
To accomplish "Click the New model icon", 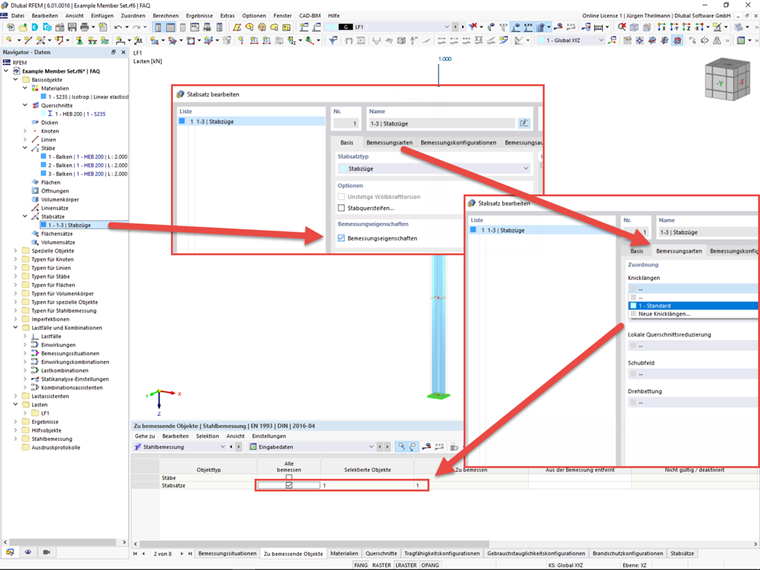I will click(10, 27).
